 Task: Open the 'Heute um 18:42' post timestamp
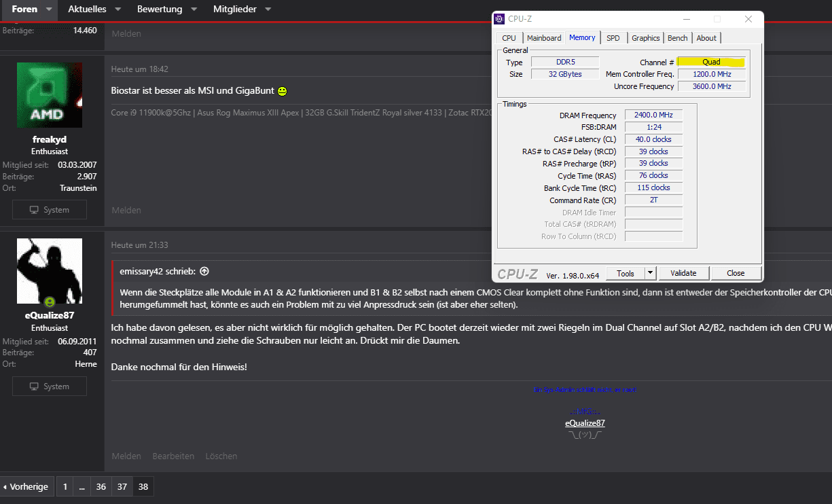point(140,69)
